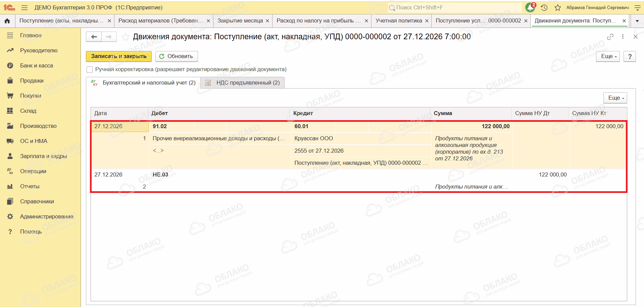
Task: Expand the Еще dropdown above the table
Action: click(615, 98)
